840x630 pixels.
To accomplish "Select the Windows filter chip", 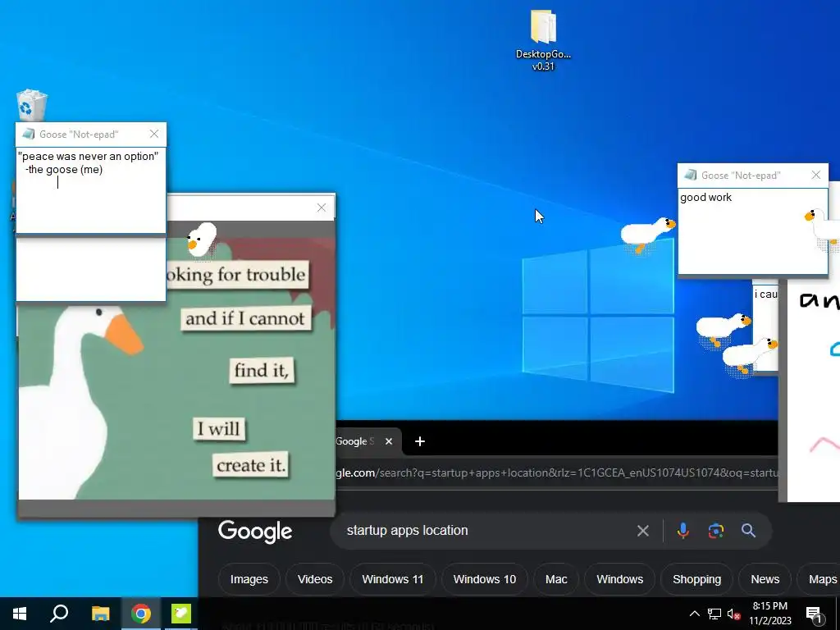I will pos(620,579).
